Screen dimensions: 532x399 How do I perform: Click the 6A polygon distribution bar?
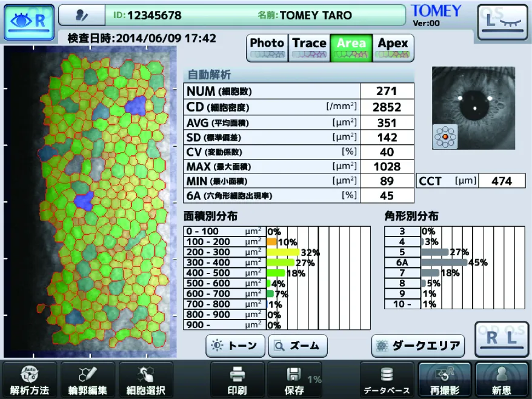click(444, 263)
